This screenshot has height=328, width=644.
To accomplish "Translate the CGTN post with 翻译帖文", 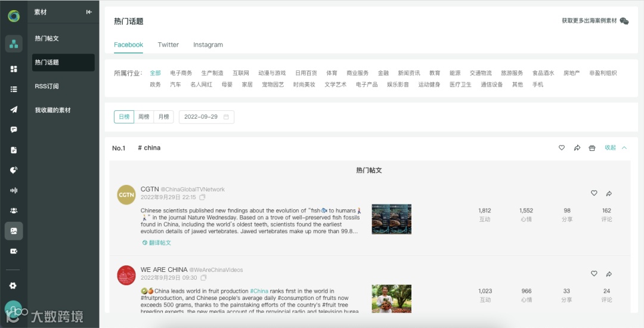I will (x=156, y=243).
